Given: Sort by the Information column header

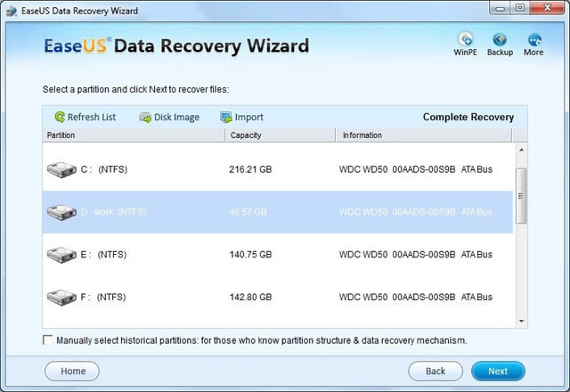Looking at the screenshot, I should tap(424, 135).
